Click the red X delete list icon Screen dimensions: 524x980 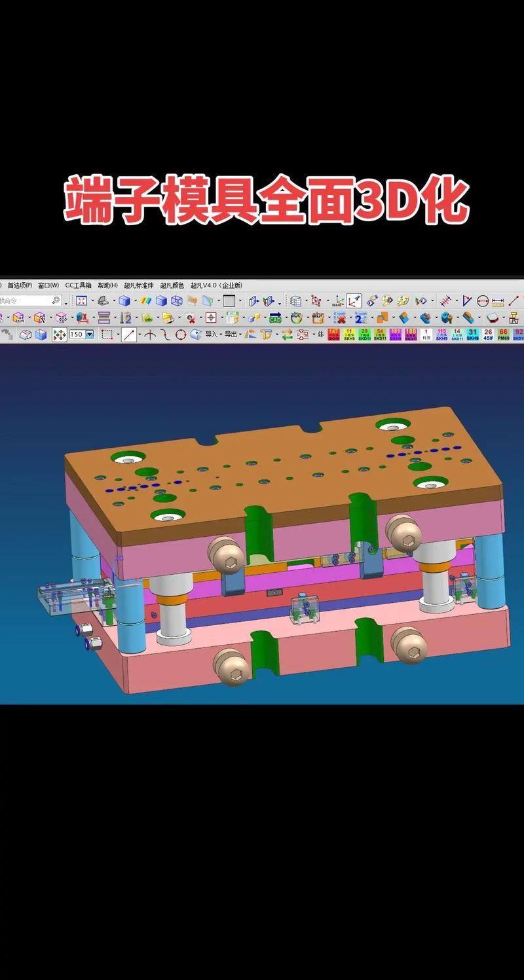click(x=340, y=318)
